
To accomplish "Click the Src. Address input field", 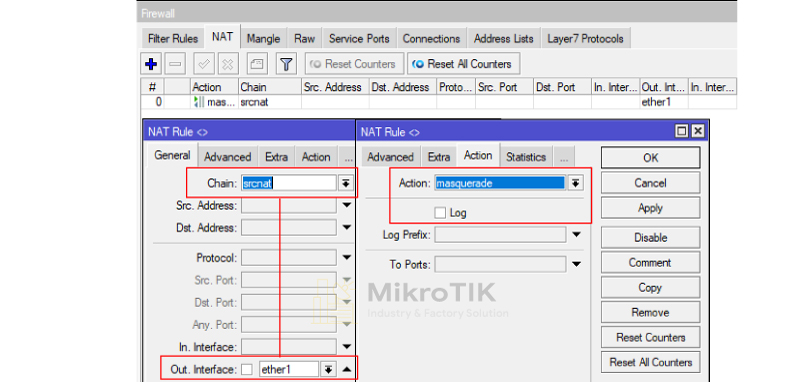I will click(x=289, y=206).
